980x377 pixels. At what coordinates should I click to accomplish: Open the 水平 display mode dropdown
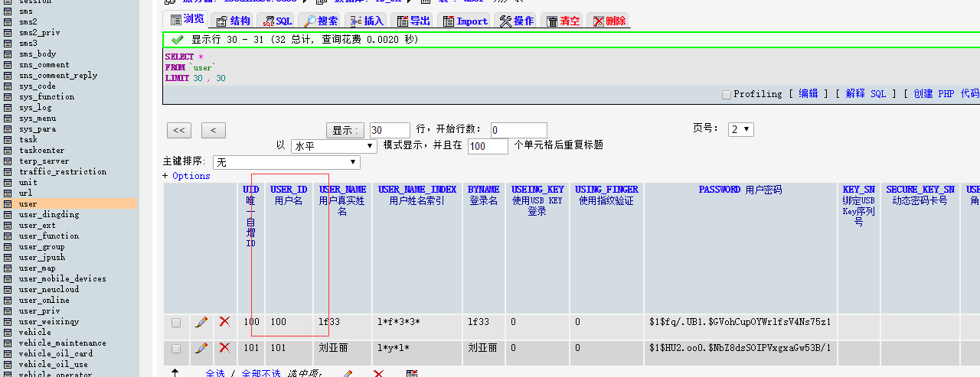point(334,145)
